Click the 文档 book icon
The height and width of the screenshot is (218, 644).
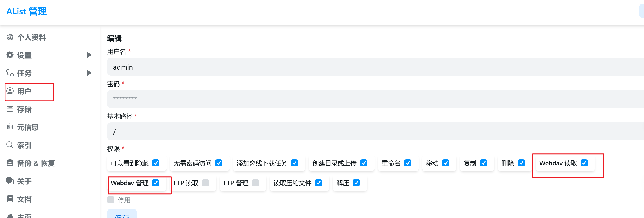pos(10,199)
